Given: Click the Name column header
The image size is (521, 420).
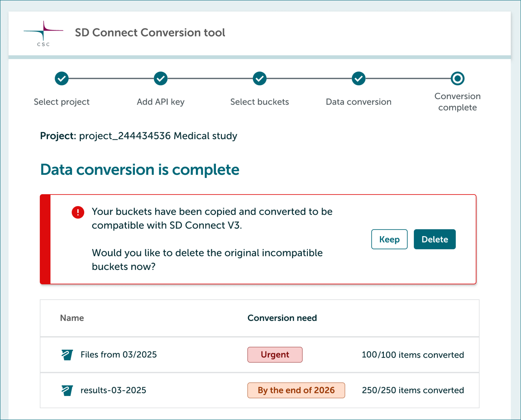Looking at the screenshot, I should pyautogui.click(x=72, y=318).
